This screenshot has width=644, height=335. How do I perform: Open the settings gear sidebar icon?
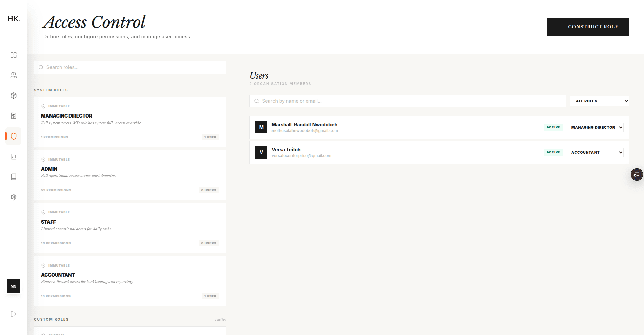pyautogui.click(x=14, y=197)
